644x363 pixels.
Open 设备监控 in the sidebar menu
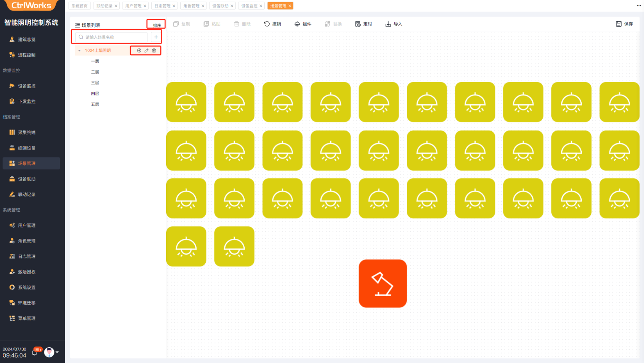click(27, 86)
